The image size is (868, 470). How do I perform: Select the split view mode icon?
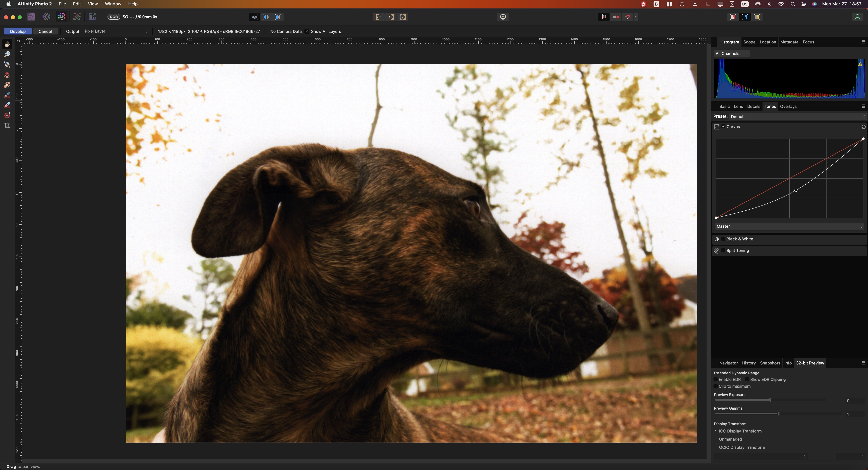(x=267, y=17)
